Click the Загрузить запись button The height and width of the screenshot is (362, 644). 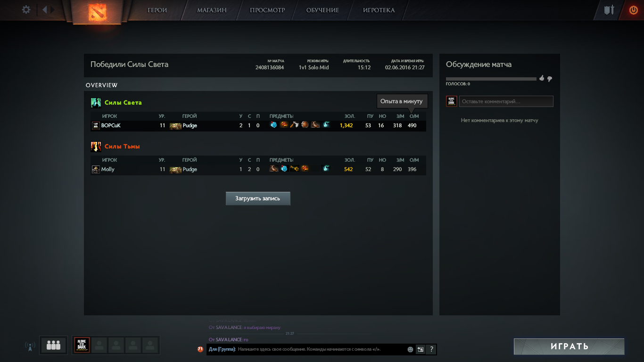point(258,198)
